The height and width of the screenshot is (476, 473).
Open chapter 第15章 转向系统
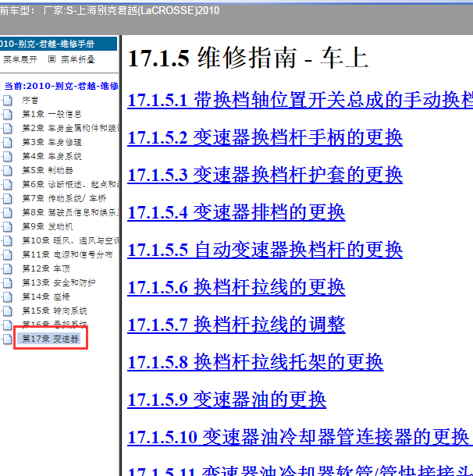55,311
